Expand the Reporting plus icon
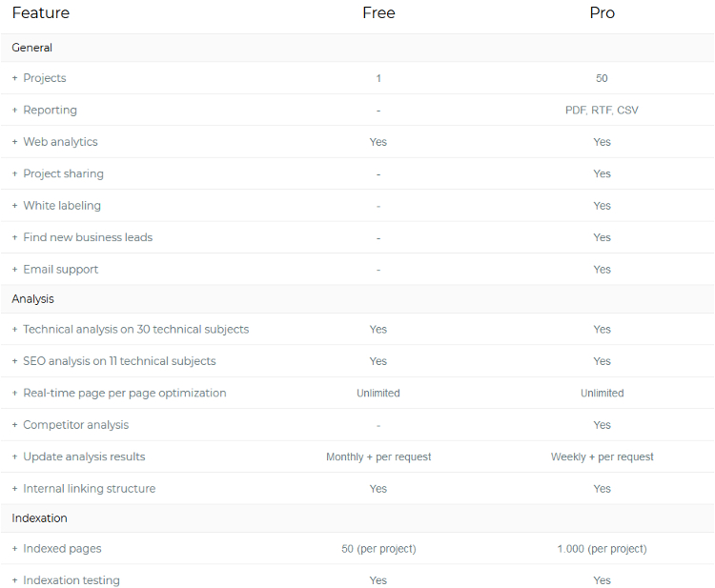Image resolution: width=715 pixels, height=588 pixels. (14, 110)
